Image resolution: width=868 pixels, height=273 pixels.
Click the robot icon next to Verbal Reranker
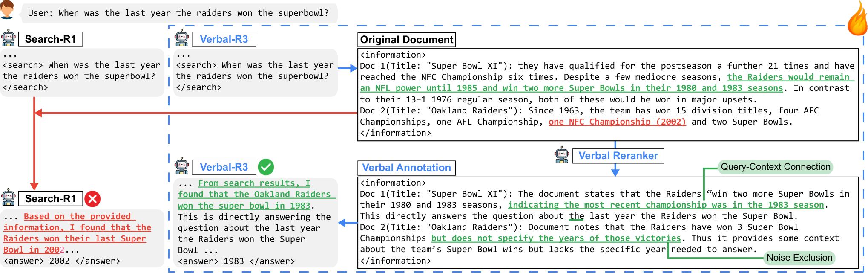point(562,155)
